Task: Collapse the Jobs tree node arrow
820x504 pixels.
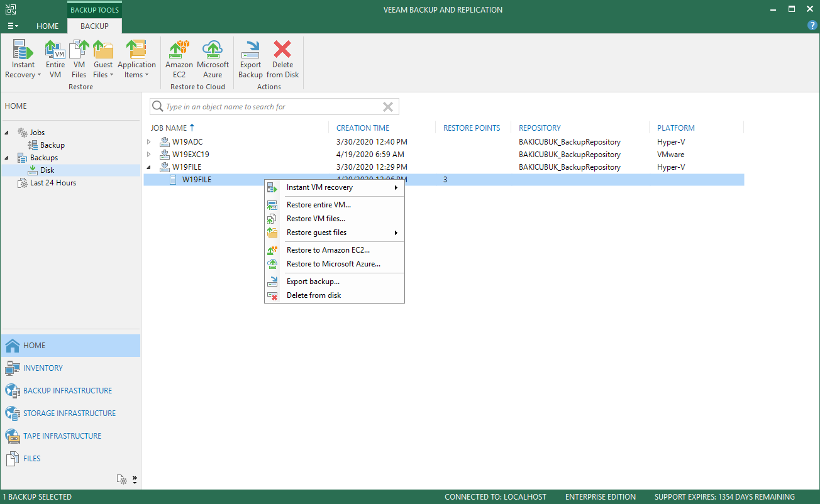Action: point(8,133)
